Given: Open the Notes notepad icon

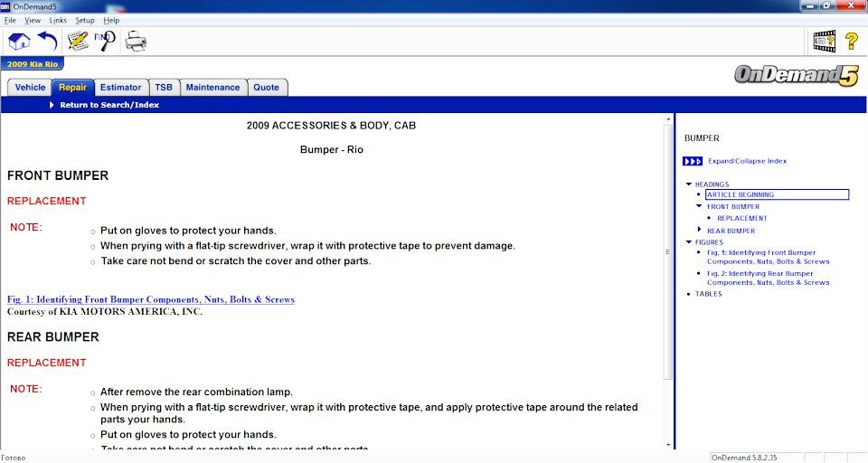Looking at the screenshot, I should coord(78,42).
